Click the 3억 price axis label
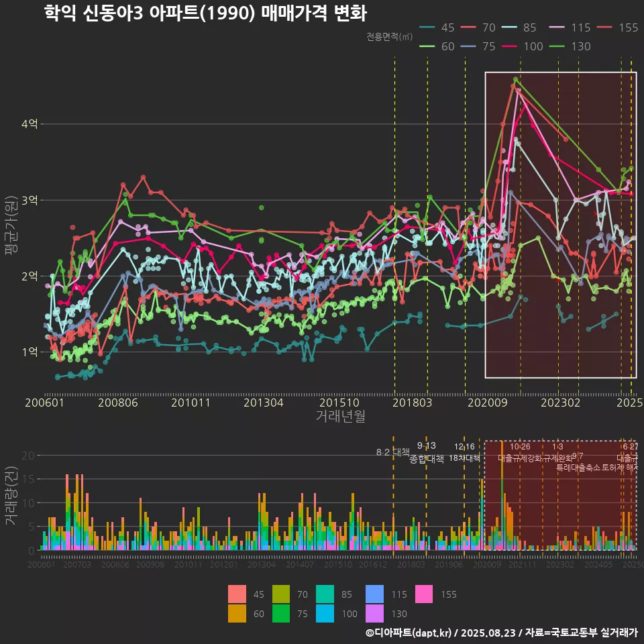Viewport: 644px width, 644px height. coord(29,200)
